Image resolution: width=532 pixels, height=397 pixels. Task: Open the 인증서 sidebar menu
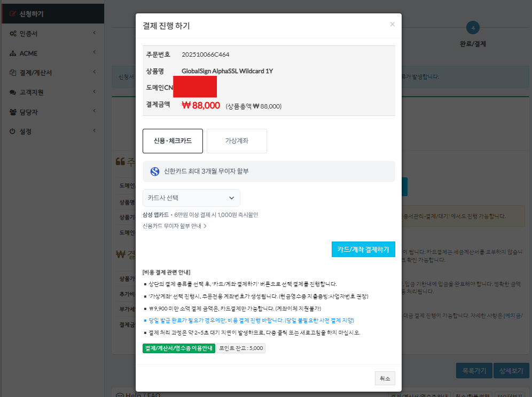click(x=53, y=34)
